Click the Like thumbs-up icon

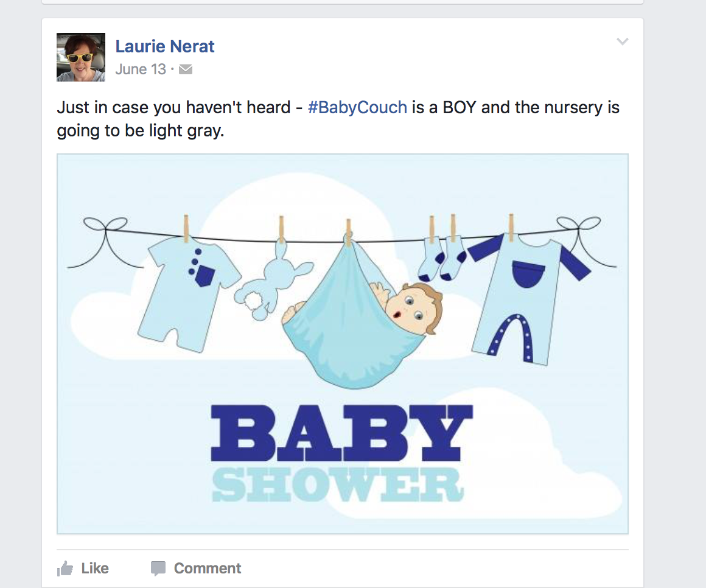click(66, 568)
